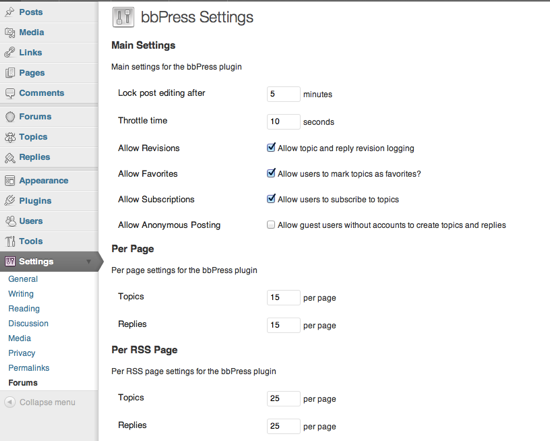Go to Media settings submenu link

(20, 338)
